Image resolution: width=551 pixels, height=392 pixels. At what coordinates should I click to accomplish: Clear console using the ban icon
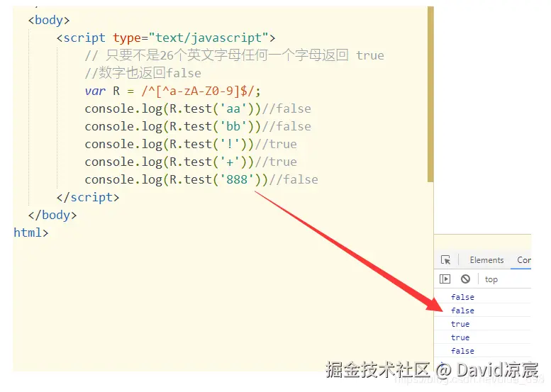click(465, 279)
